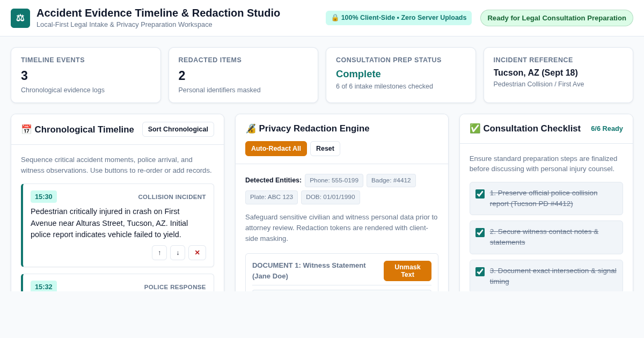Move the 15:30 collision event down
The image size is (644, 338).
[x=178, y=253]
